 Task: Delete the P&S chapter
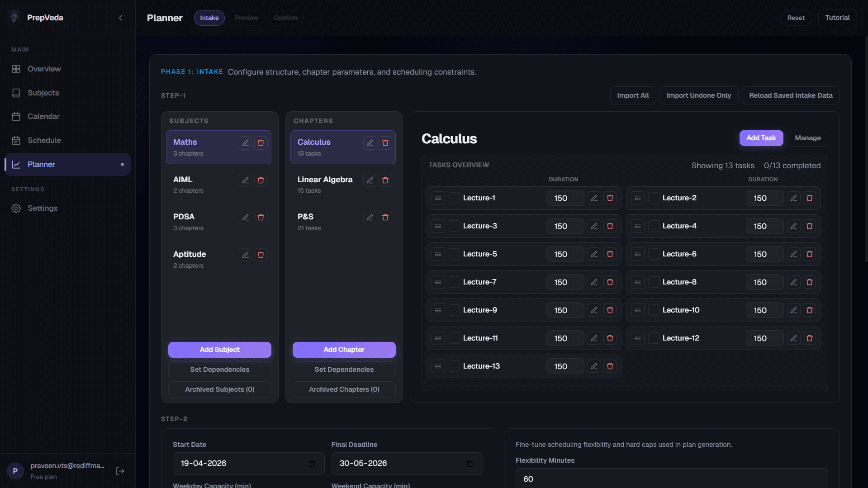pos(385,218)
